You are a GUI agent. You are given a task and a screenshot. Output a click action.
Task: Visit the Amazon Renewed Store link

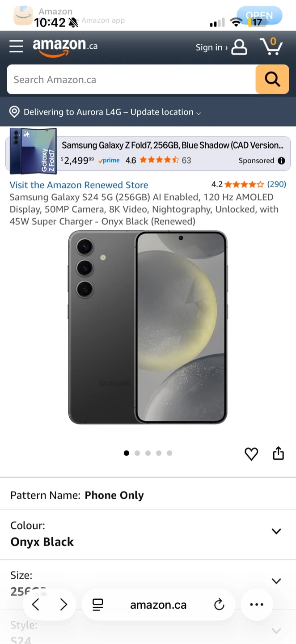(x=79, y=185)
